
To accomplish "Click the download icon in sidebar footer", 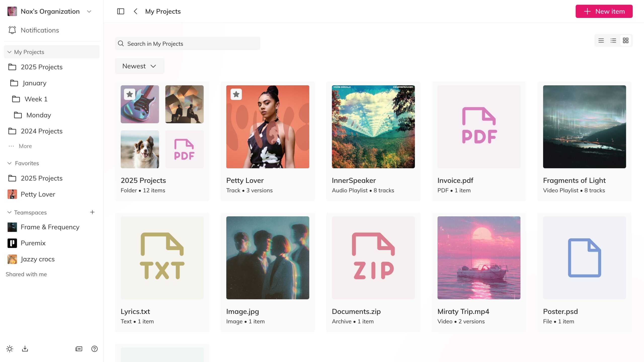I will (25, 349).
